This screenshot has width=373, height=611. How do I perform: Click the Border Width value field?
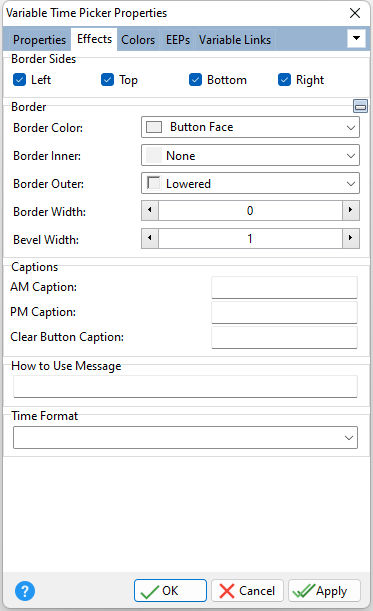click(x=250, y=210)
